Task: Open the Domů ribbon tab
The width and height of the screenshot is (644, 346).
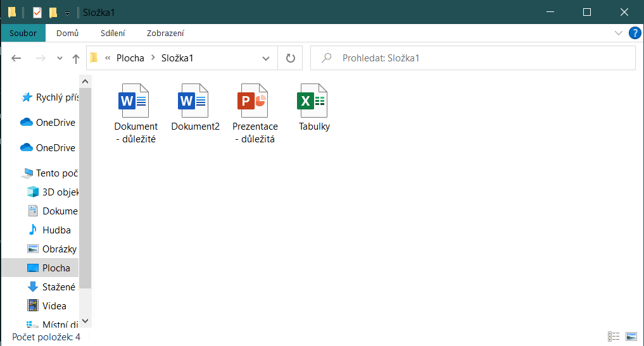Action: tap(67, 34)
